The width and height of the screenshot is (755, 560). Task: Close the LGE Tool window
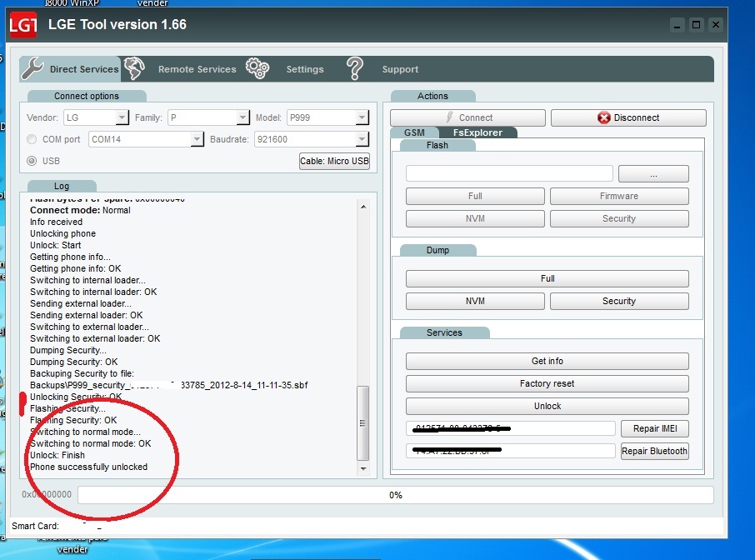pyautogui.click(x=716, y=25)
